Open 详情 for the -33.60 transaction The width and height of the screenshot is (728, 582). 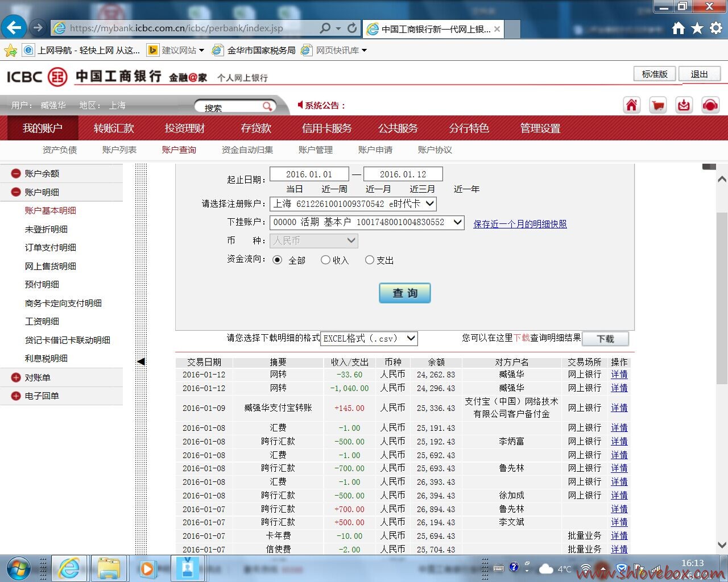[619, 375]
